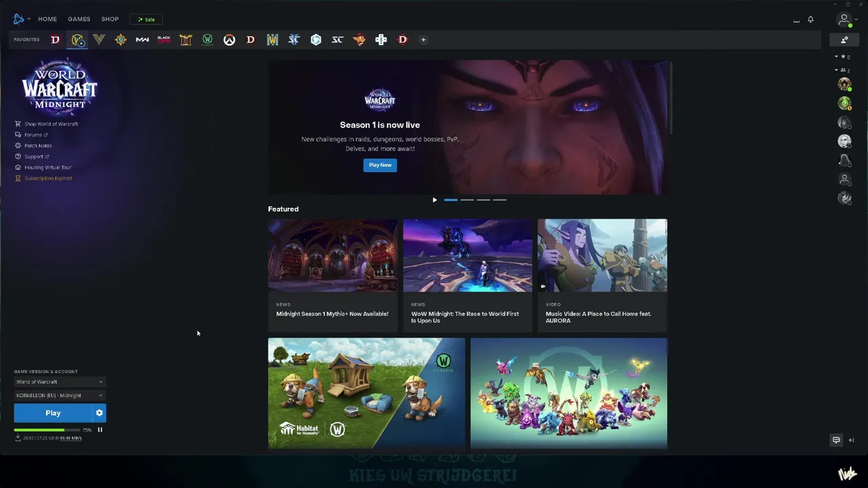Open the Race to World First news card

pyautogui.click(x=467, y=275)
